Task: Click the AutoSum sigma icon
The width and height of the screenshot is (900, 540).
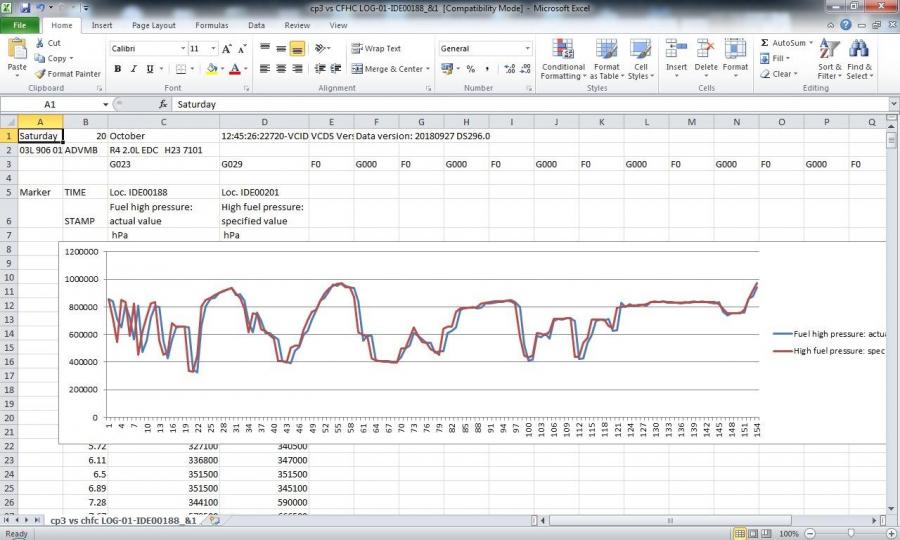Action: [765, 43]
